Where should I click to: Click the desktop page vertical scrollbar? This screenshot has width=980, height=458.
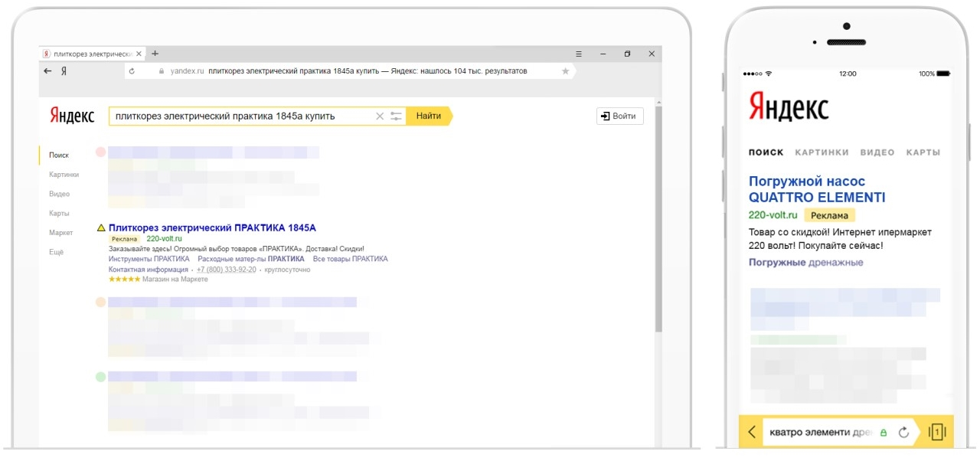pyautogui.click(x=658, y=218)
